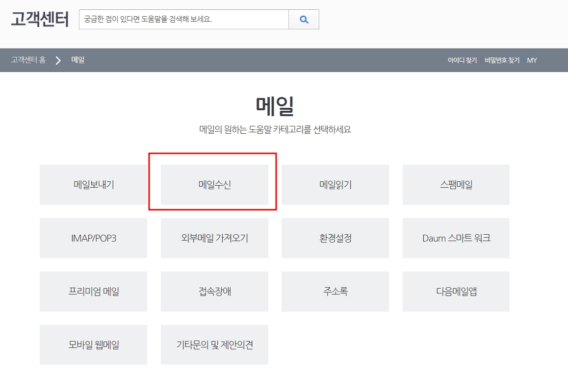This screenshot has height=392, width=568.
Task: Click the 모바일 웹메일 tile
Action: (93, 344)
